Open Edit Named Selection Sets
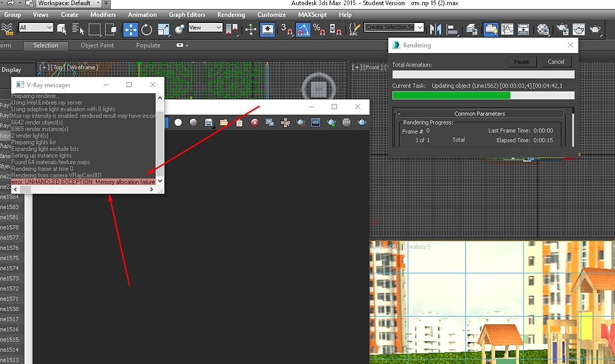Viewport: 615px width, 364px height. [x=354, y=29]
